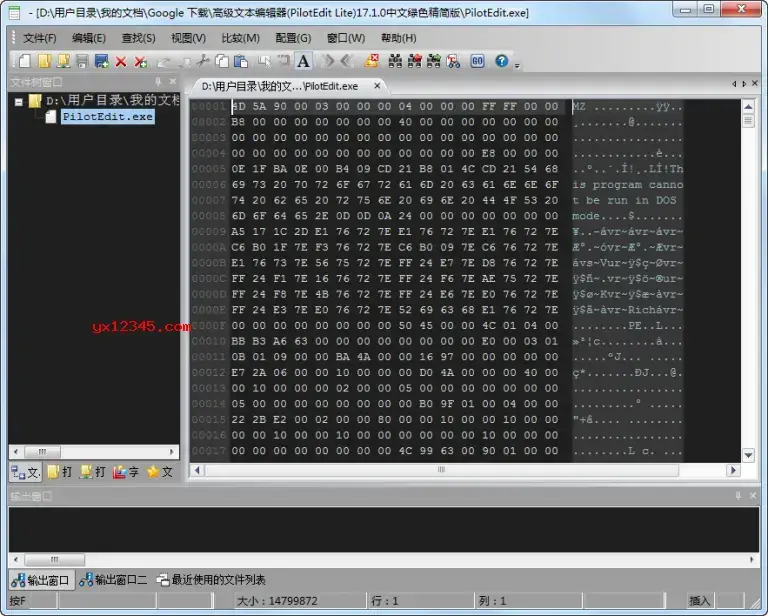768x616 pixels.
Task: Click the right double-chevron indent icon
Action: point(327,61)
